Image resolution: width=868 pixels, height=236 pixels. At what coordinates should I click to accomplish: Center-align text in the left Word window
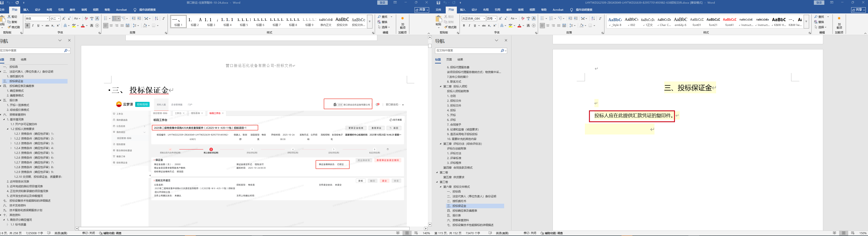coord(111,26)
